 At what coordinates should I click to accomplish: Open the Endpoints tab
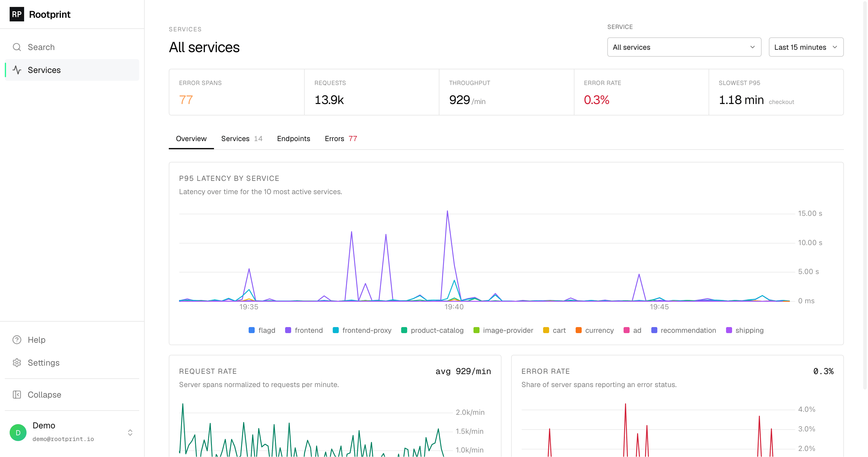pyautogui.click(x=294, y=139)
